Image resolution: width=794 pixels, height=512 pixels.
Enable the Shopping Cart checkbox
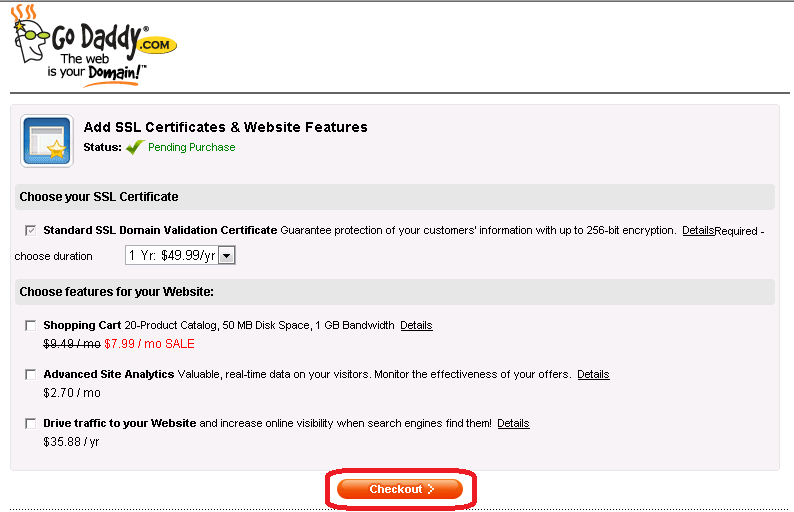pos(31,325)
